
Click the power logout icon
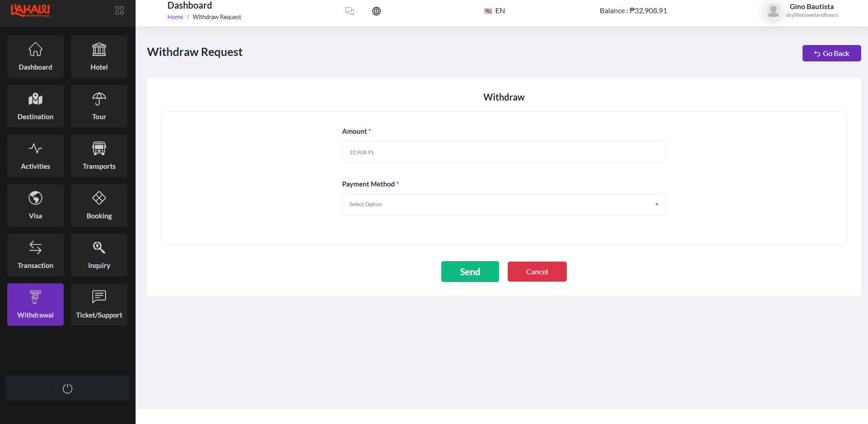[x=67, y=389]
